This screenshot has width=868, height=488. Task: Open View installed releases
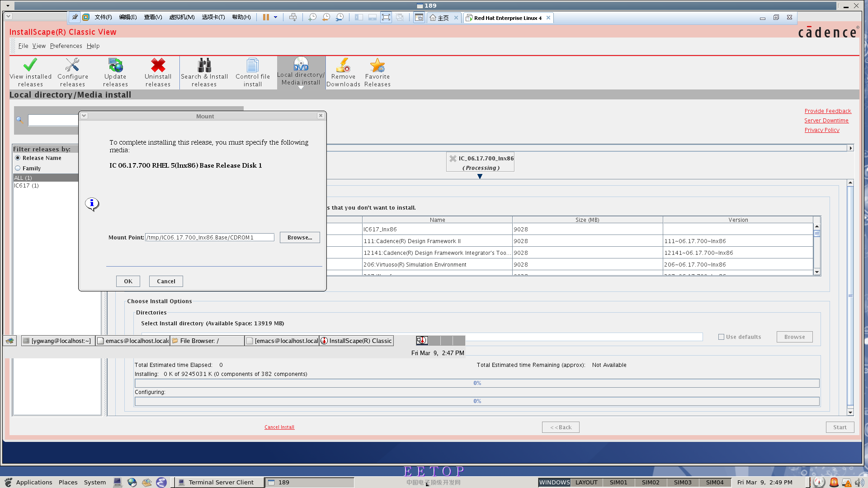pos(30,72)
